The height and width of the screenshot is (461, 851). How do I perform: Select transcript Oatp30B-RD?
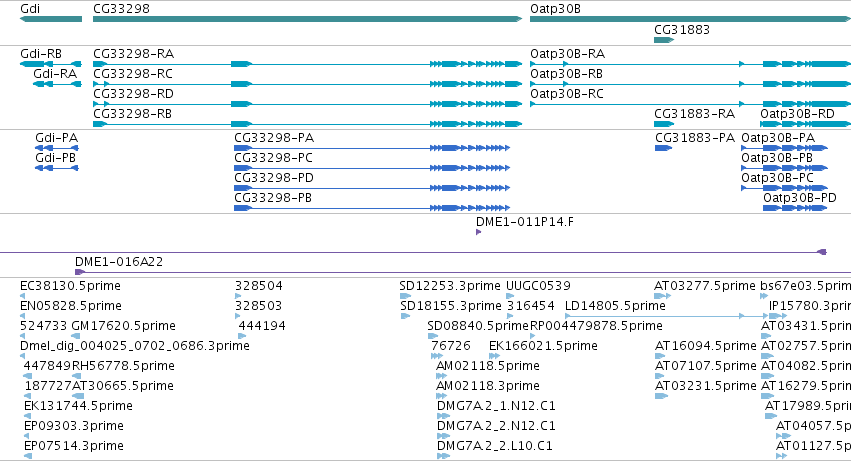pyautogui.click(x=797, y=114)
